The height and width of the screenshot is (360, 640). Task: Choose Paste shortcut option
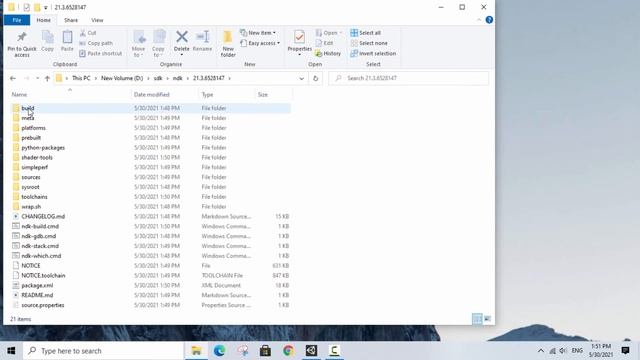click(100, 53)
